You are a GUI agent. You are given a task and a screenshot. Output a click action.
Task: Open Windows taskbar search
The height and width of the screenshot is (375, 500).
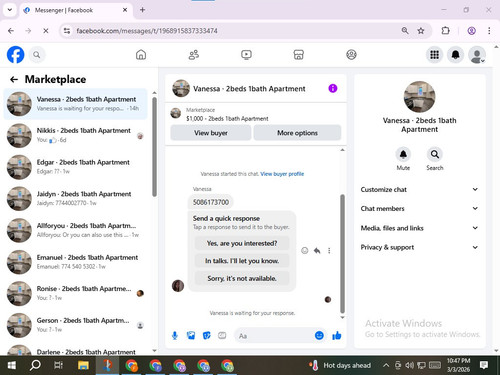coord(35,365)
